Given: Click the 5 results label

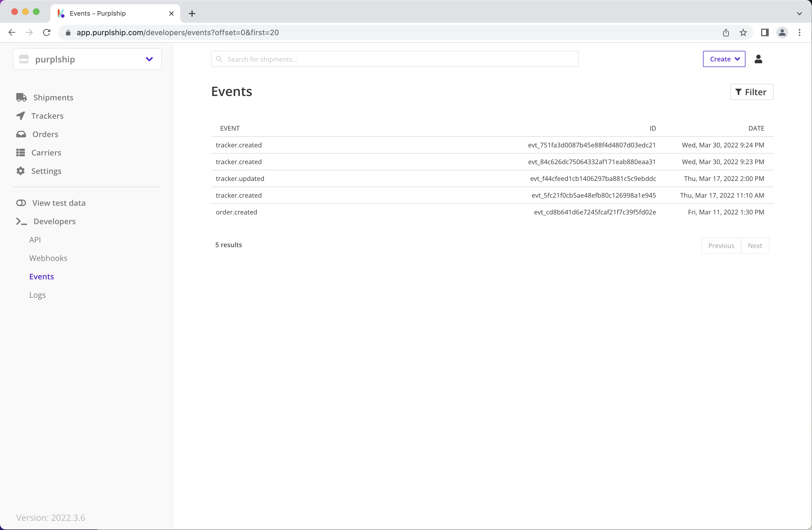Looking at the screenshot, I should pos(229,245).
